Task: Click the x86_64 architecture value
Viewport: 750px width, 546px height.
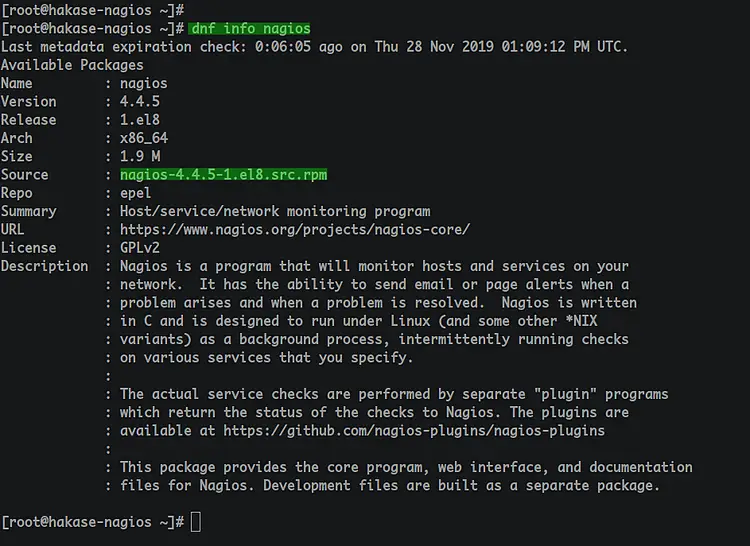Action: 143,138
